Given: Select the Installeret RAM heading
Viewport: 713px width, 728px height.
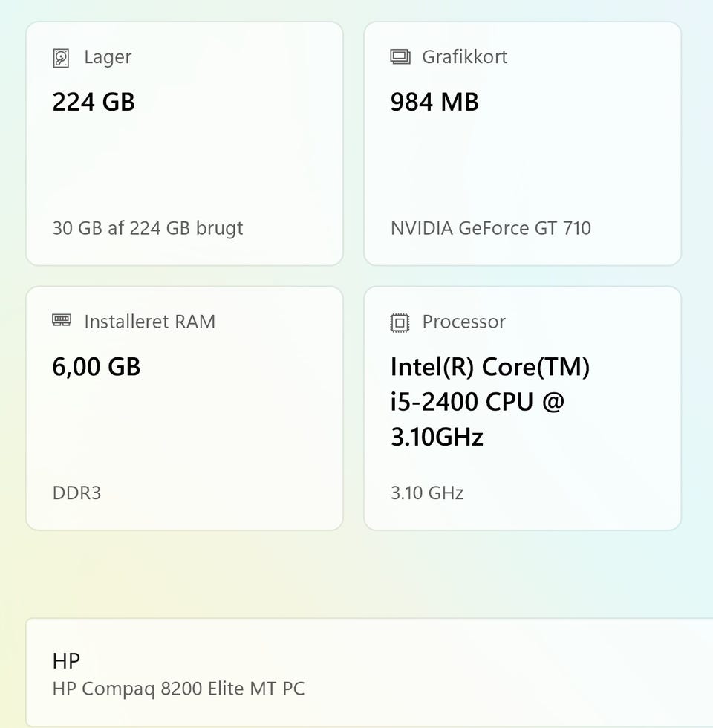Looking at the screenshot, I should (149, 322).
